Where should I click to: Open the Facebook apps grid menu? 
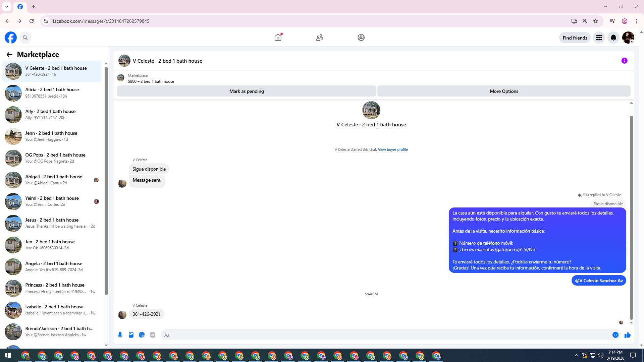click(x=599, y=38)
